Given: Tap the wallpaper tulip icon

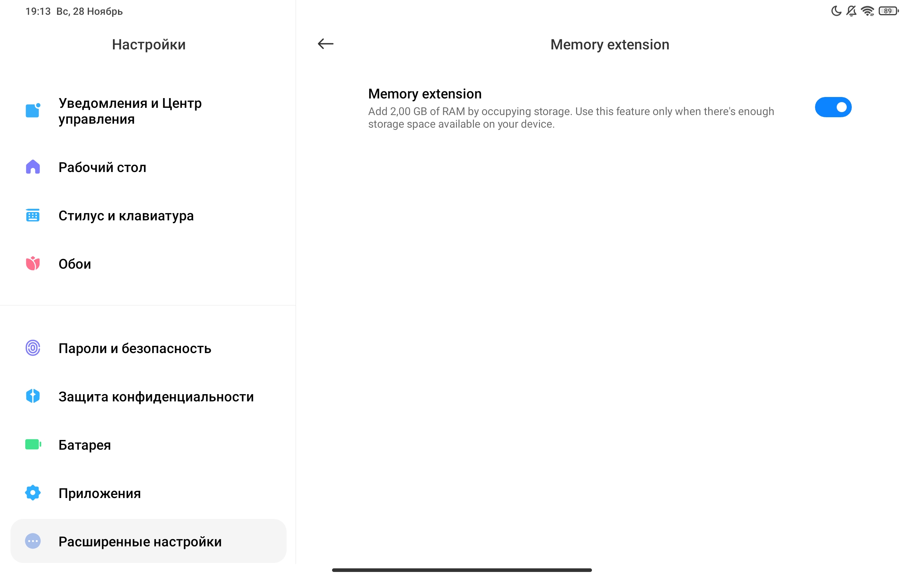Looking at the screenshot, I should (x=33, y=264).
